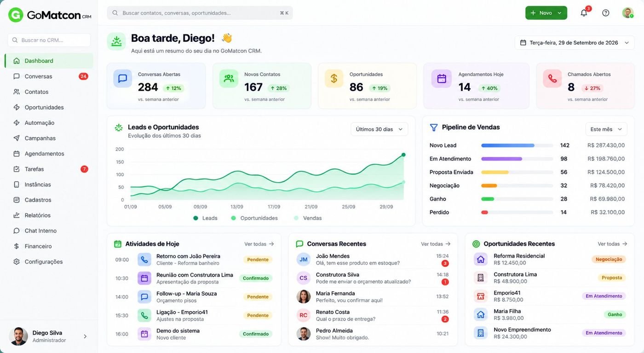Click calendar icon for Reunião com Construtora Lima
Screen dimensions: 644x353
point(144,278)
